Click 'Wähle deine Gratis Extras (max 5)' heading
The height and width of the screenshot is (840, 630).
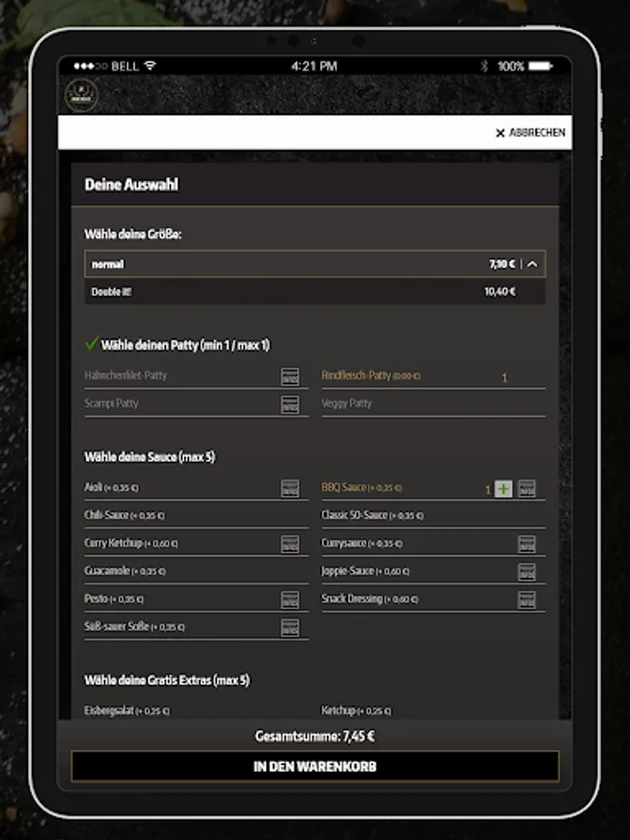click(167, 680)
